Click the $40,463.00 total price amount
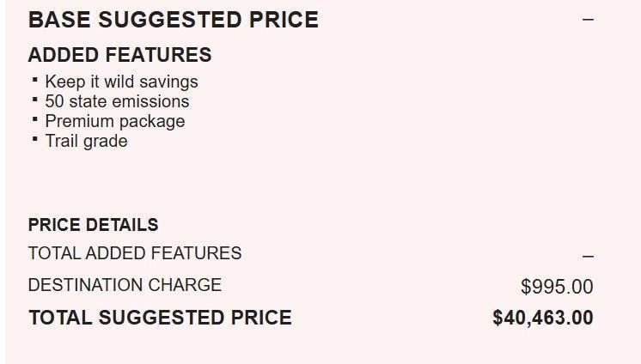Screen dimensions: 641x364 pos(542,318)
